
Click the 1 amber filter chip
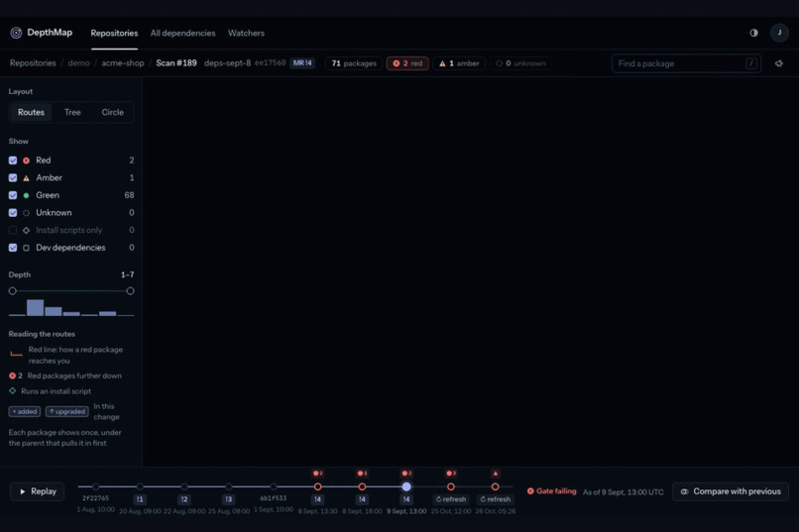459,63
